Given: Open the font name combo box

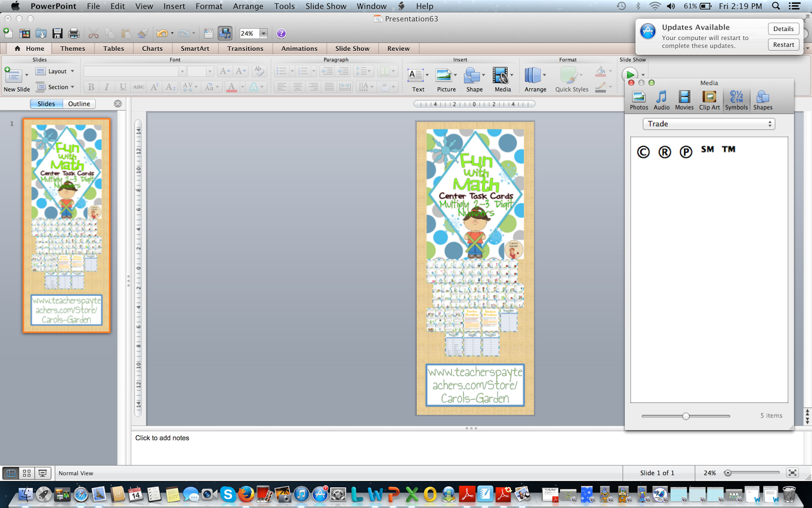Looking at the screenshot, I should (x=136, y=72).
